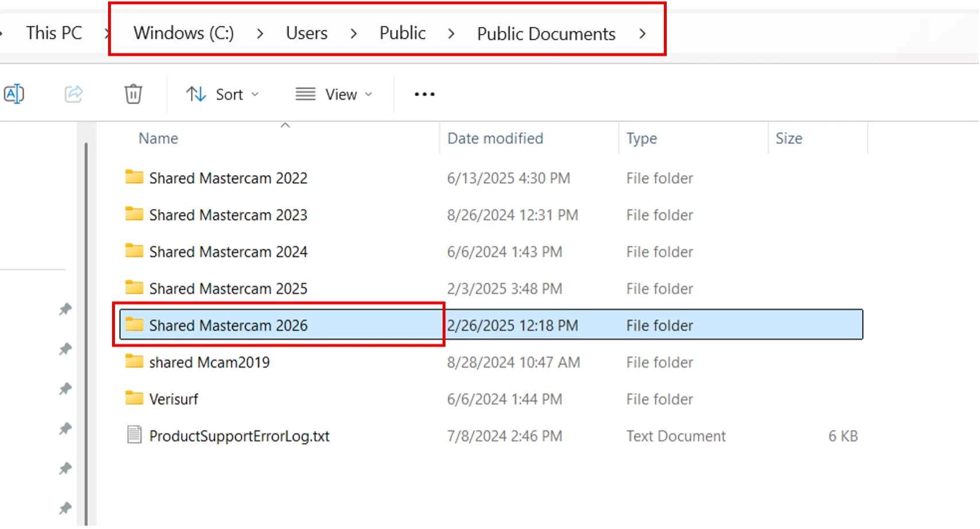Click the Text Document type cell
This screenshot has height=529, width=980.
click(x=676, y=436)
